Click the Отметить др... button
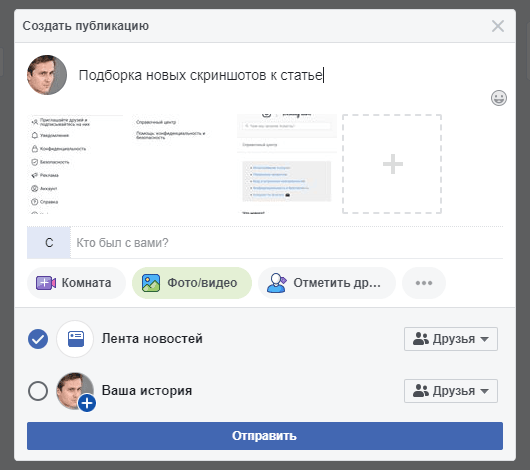 (x=327, y=283)
